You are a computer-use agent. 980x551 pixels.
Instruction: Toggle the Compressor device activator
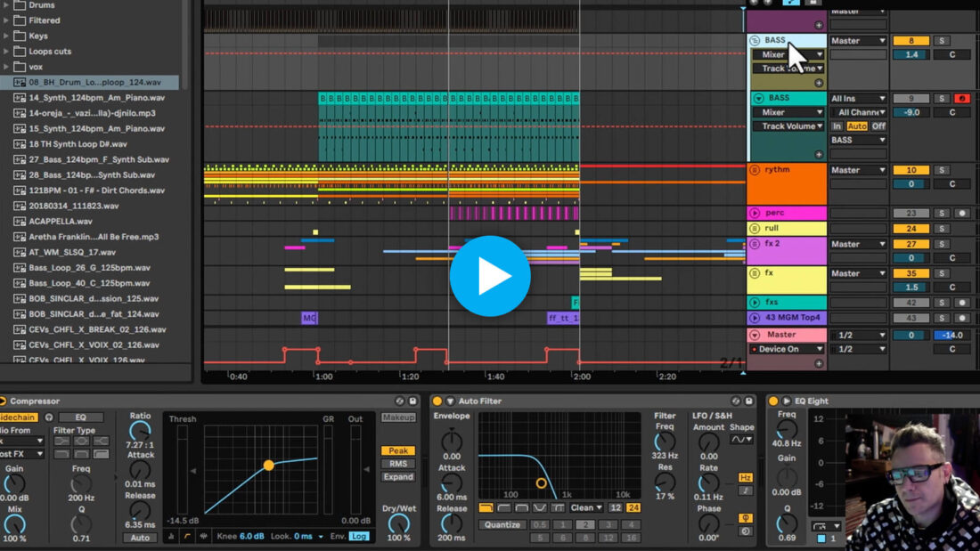3,401
